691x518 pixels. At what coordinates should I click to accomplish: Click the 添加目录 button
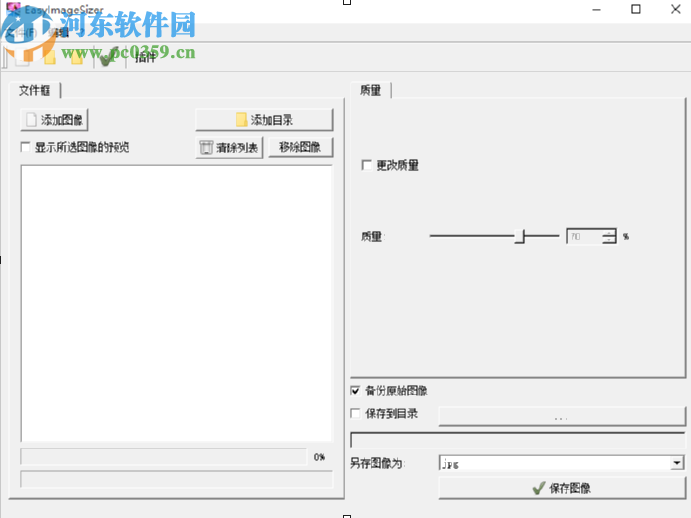[264, 120]
